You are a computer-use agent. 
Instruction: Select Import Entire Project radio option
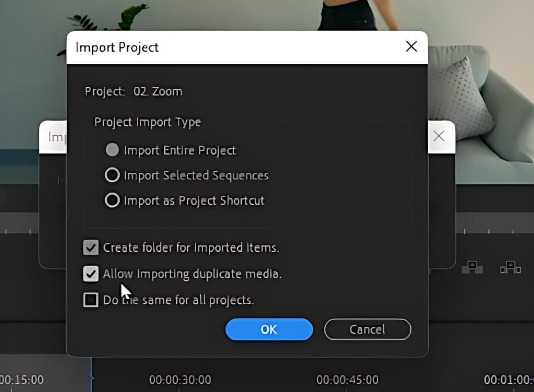[x=113, y=150]
